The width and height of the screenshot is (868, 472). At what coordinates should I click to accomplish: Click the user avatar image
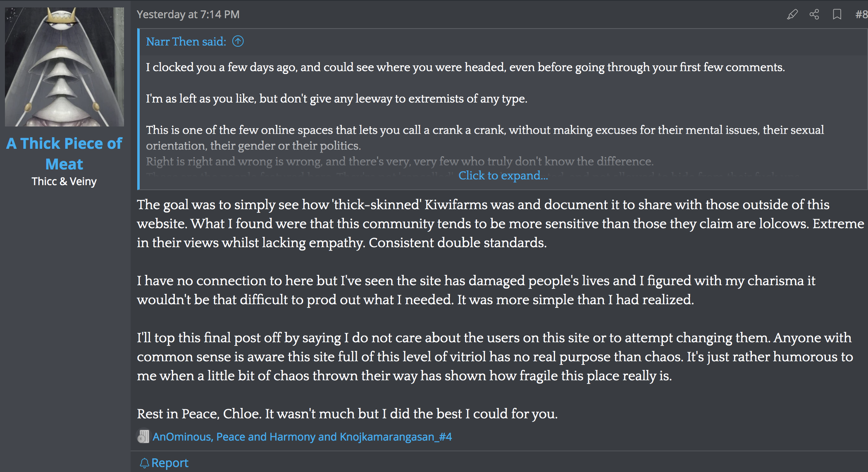tap(64, 67)
